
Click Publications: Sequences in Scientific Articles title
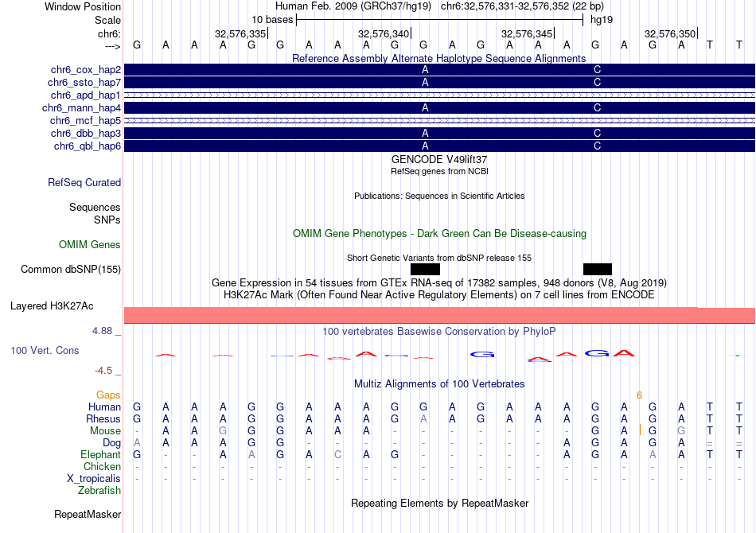pos(439,196)
